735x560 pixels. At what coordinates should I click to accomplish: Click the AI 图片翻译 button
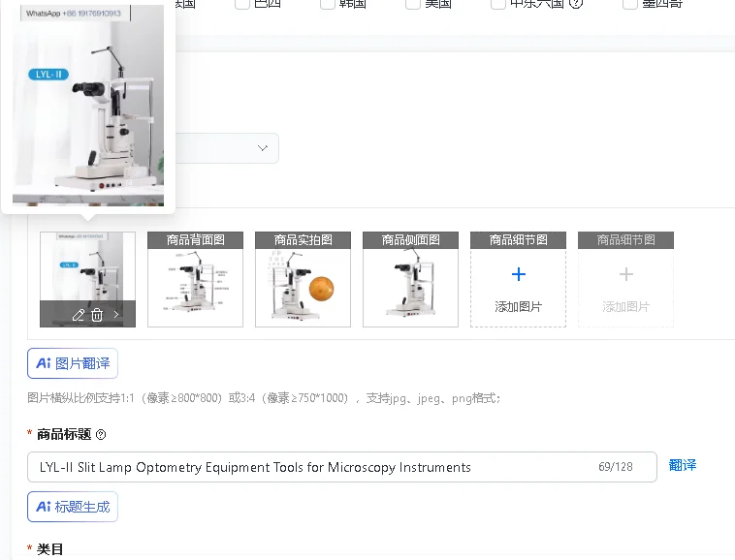[73, 363]
